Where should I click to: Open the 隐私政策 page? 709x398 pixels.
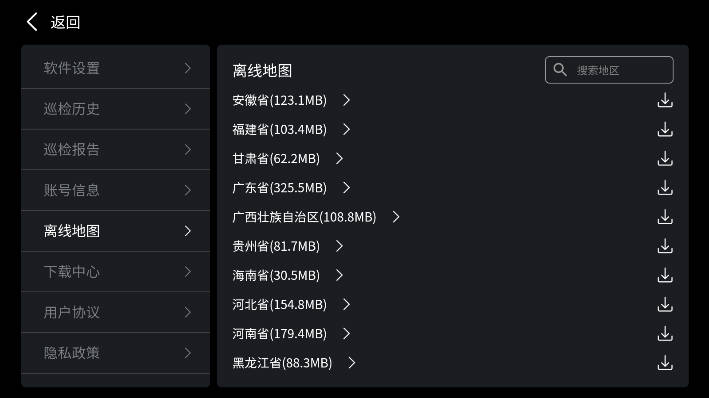[x=116, y=353]
